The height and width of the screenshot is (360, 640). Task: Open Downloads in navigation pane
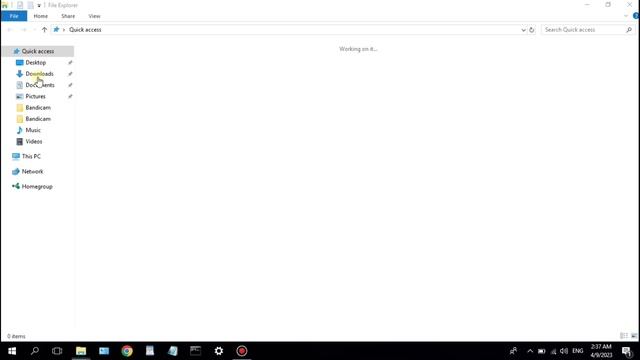tap(39, 74)
